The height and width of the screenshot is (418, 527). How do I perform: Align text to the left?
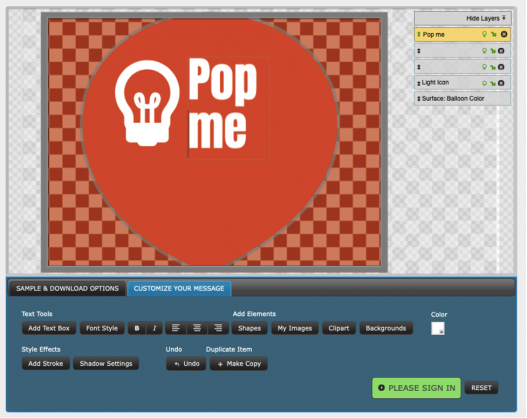pyautogui.click(x=175, y=328)
